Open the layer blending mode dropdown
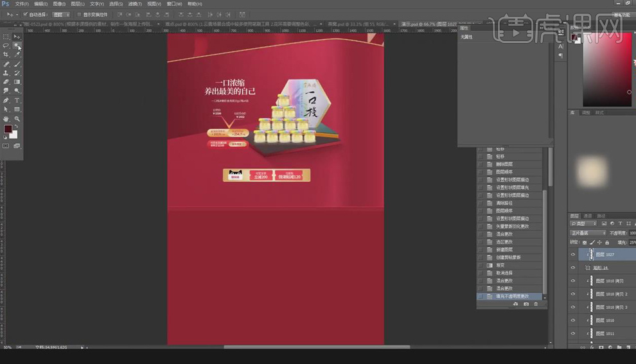 [x=588, y=233]
